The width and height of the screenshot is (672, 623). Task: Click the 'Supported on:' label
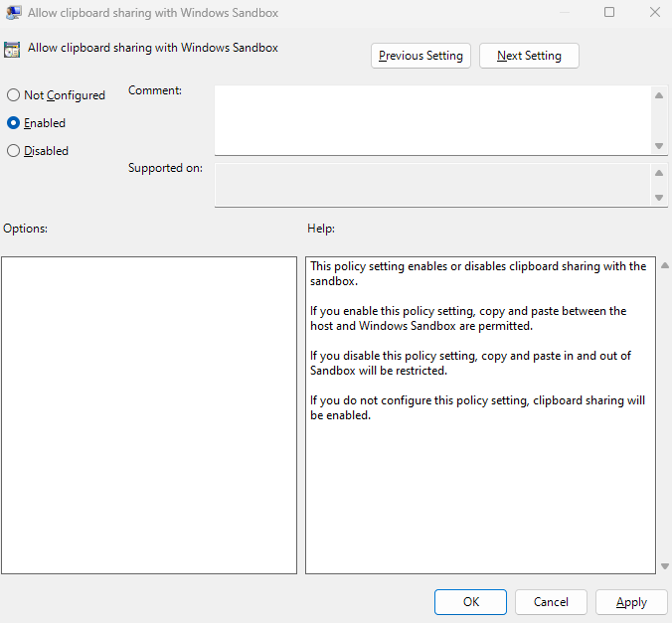(x=165, y=168)
